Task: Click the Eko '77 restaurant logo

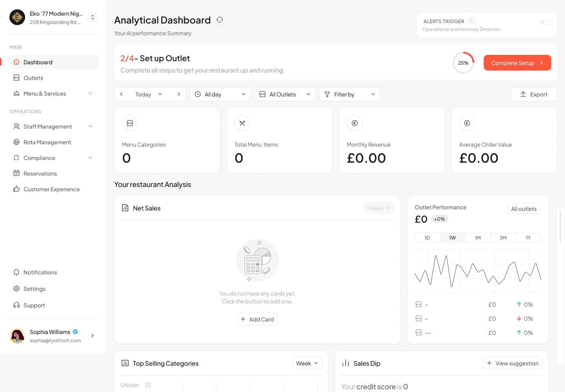Action: click(x=17, y=17)
